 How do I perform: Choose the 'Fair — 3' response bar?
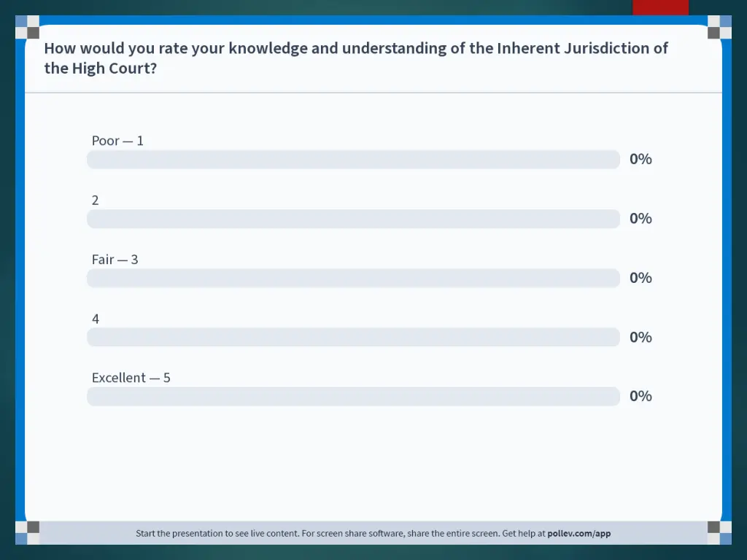pos(353,278)
